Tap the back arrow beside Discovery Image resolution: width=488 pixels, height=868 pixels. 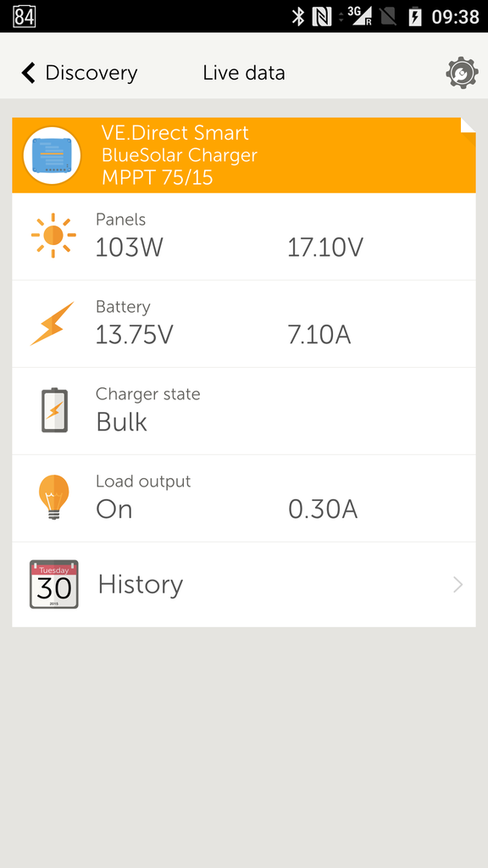pyautogui.click(x=28, y=73)
